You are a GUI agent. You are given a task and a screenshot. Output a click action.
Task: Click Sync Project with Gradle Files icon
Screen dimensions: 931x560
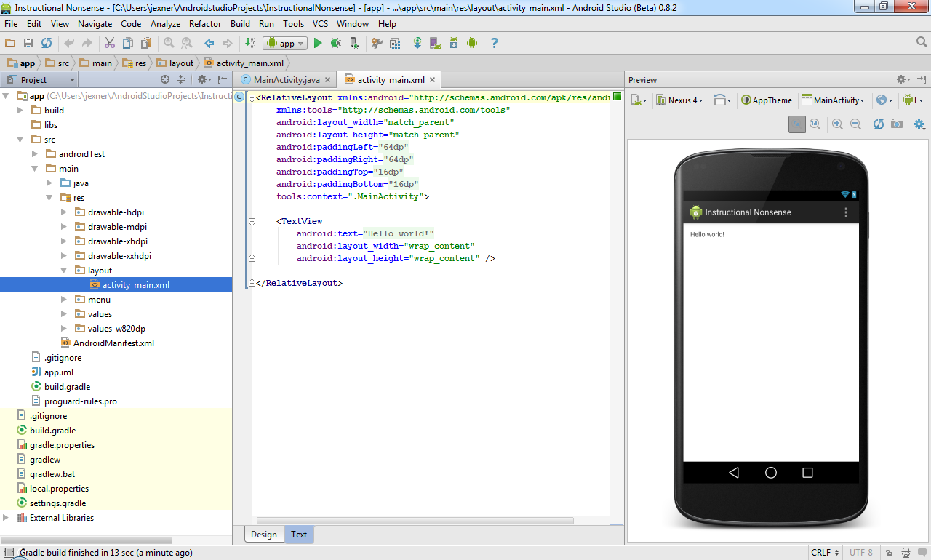(417, 44)
